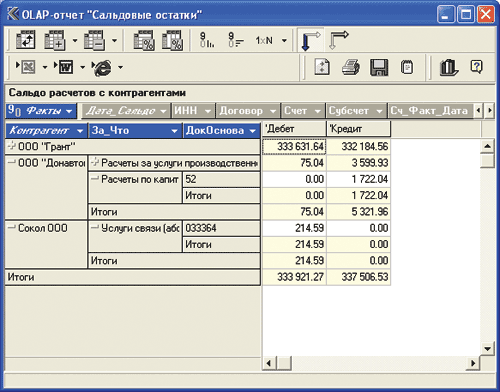500x392 pixels.
Task: Expand Расчеты за услуги производственн row
Action: coord(95,162)
